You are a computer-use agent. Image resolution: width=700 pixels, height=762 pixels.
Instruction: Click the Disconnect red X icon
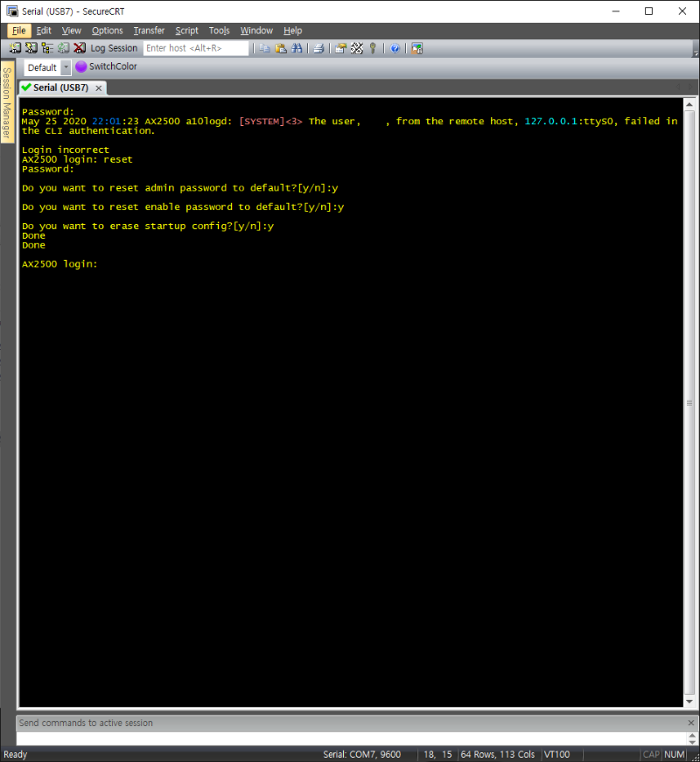coord(80,48)
